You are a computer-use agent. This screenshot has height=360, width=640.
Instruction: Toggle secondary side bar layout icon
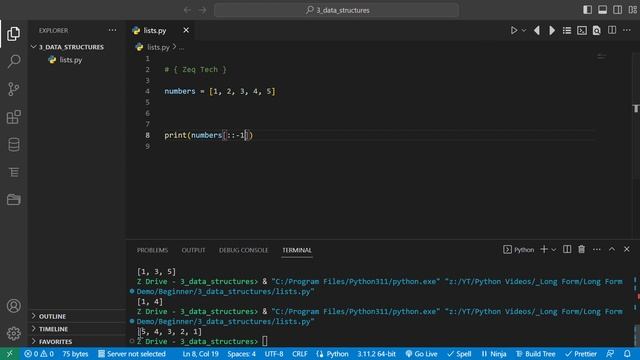pos(618,10)
